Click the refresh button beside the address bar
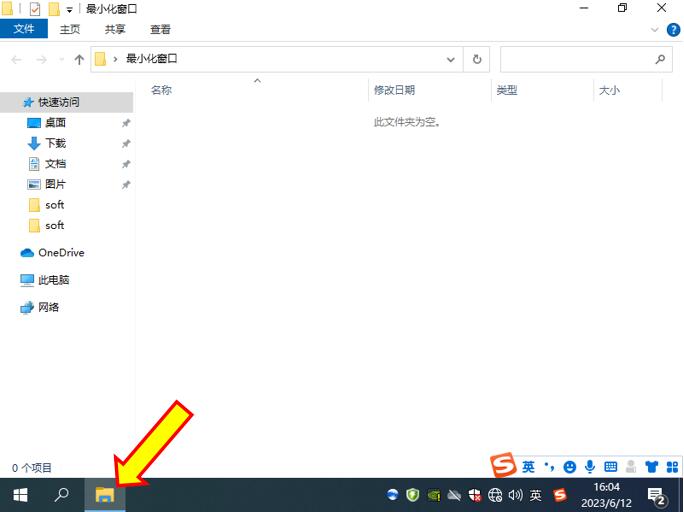This screenshot has width=684, height=512. coord(478,60)
